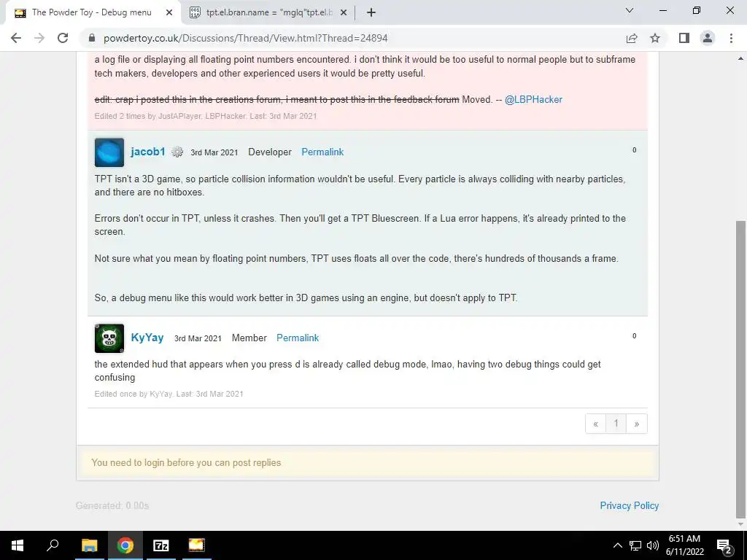
Task: Go to previous page with « button
Action: coord(595,424)
